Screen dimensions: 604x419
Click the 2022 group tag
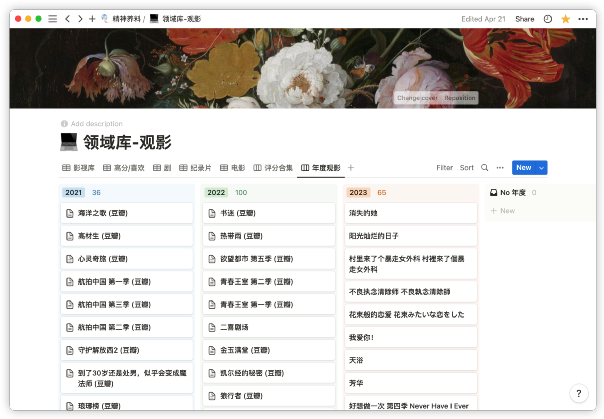pyautogui.click(x=216, y=193)
